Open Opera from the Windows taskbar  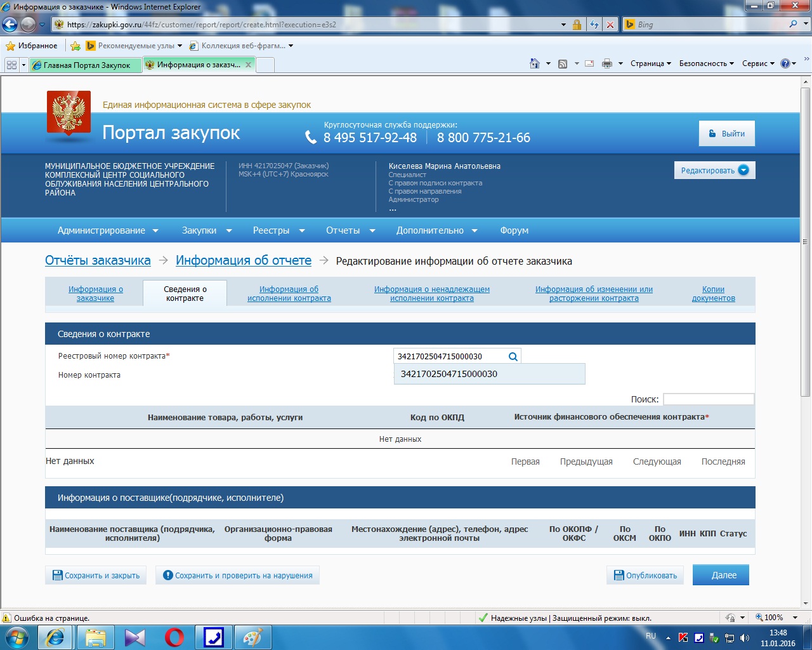(174, 637)
